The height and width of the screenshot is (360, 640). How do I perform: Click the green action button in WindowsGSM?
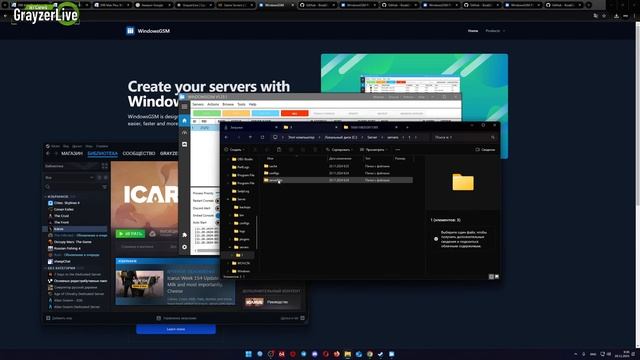207,113
